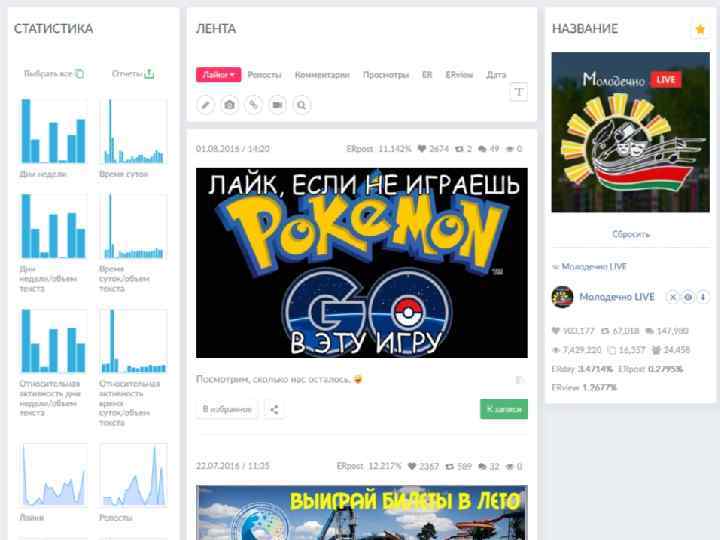Open Время суток/объем текста chart
Viewport: 720px width, 540px height.
[x=133, y=226]
